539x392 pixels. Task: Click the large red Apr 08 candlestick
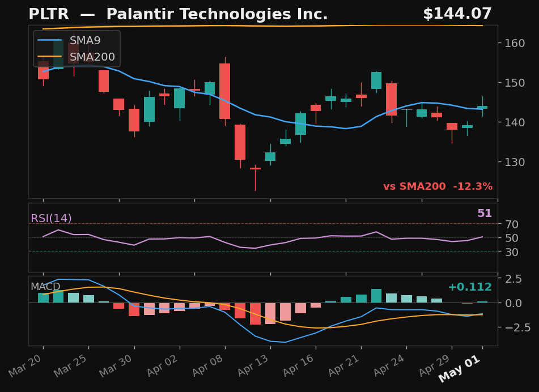(225, 91)
